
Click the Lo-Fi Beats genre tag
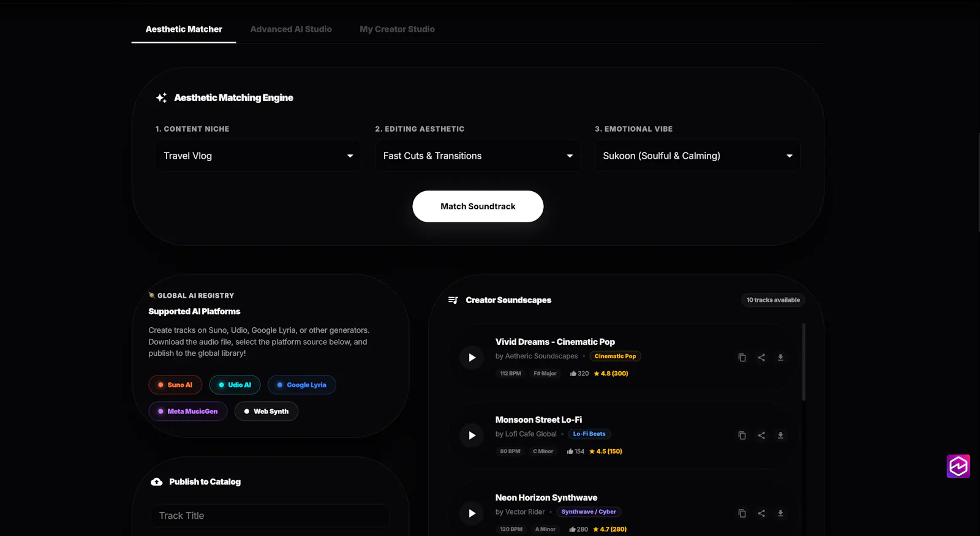click(589, 434)
